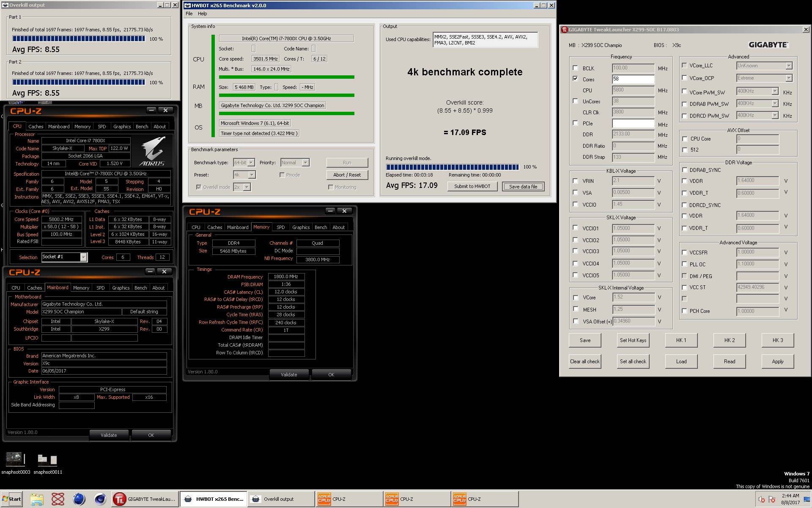The image size is (812, 508).
Task: Select SPD tab in CPU-Z Memory window
Action: pyautogui.click(x=281, y=227)
